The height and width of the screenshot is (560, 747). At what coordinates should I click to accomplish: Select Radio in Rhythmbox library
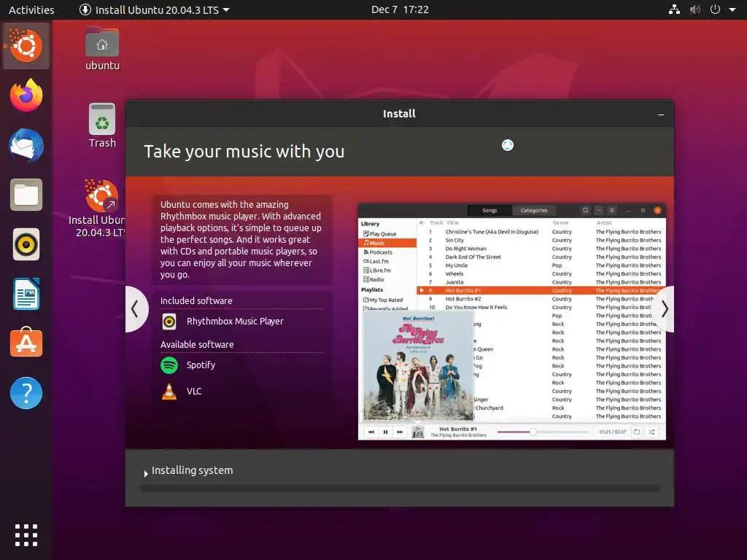pos(373,279)
